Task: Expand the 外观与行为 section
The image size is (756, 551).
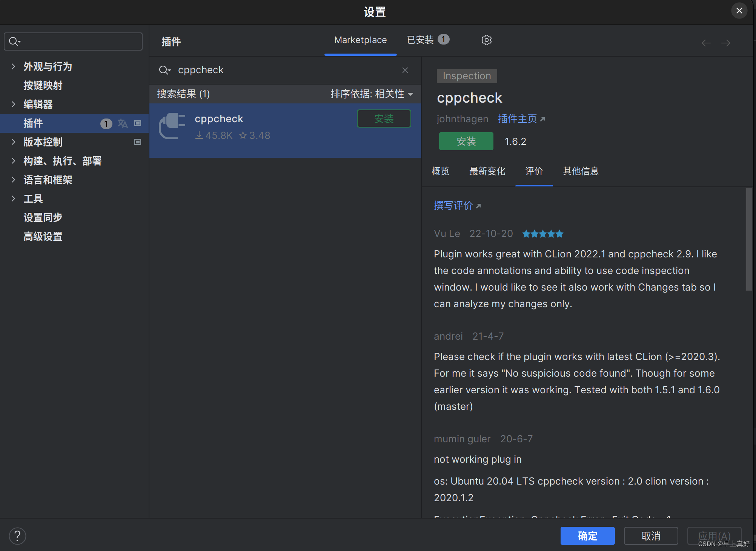Action: point(13,67)
